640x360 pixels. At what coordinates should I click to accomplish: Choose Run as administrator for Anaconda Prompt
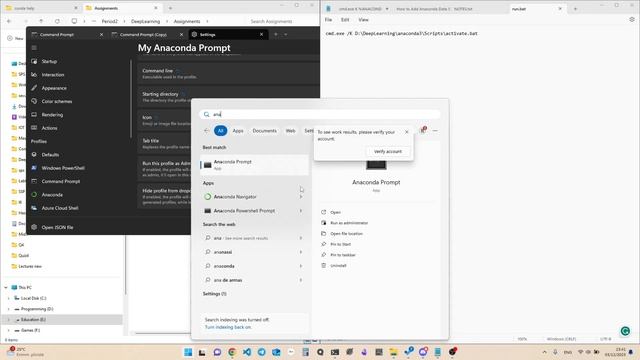(349, 223)
